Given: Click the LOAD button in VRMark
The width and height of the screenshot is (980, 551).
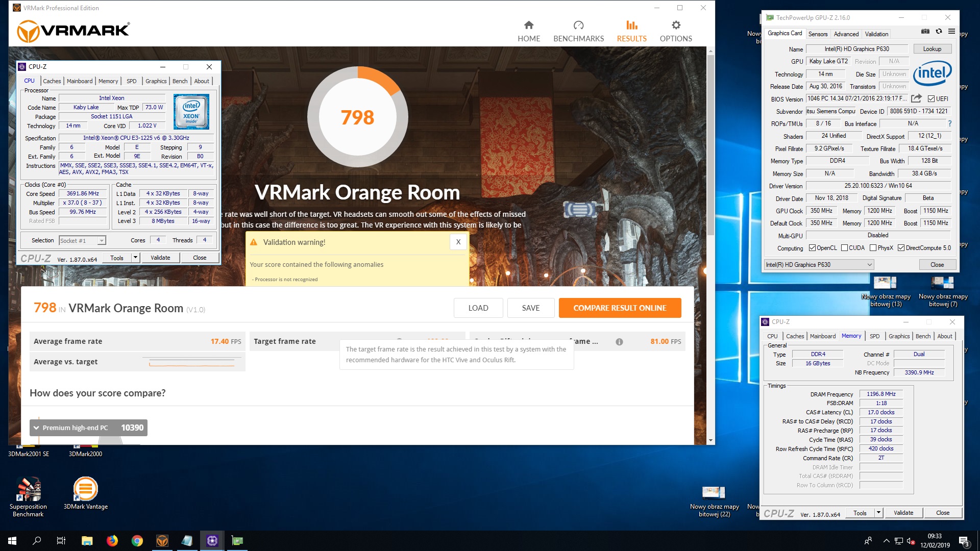Looking at the screenshot, I should pyautogui.click(x=478, y=308).
